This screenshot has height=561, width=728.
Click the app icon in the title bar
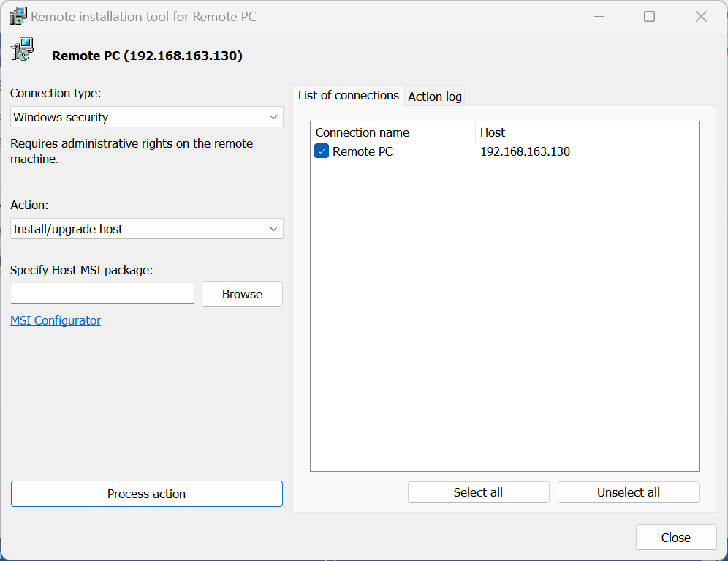[x=18, y=16]
